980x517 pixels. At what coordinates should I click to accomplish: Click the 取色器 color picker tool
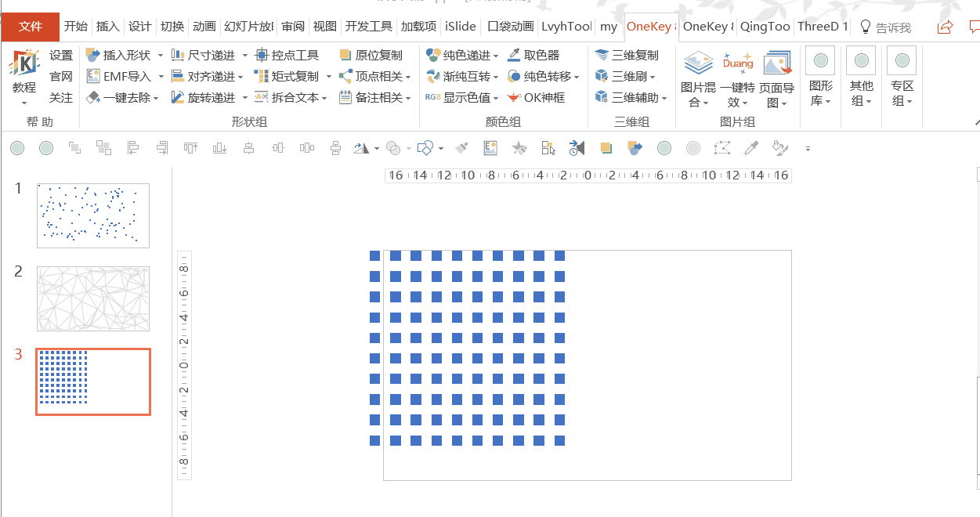click(x=533, y=55)
